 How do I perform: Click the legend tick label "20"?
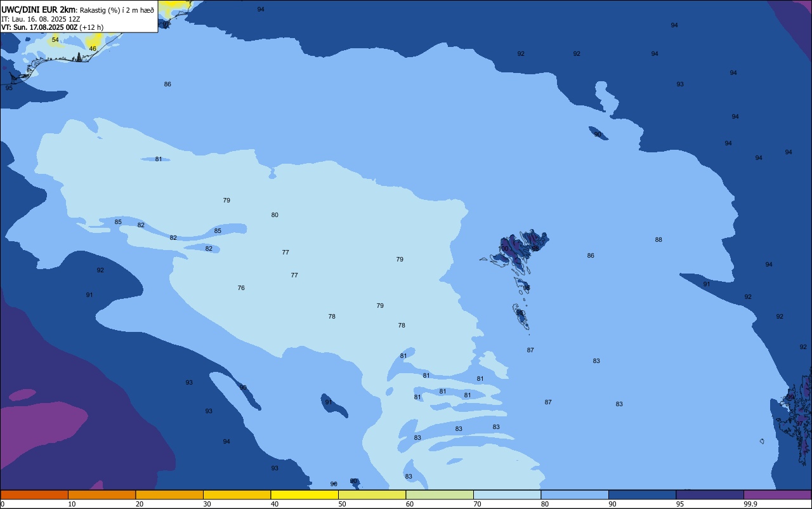click(140, 504)
